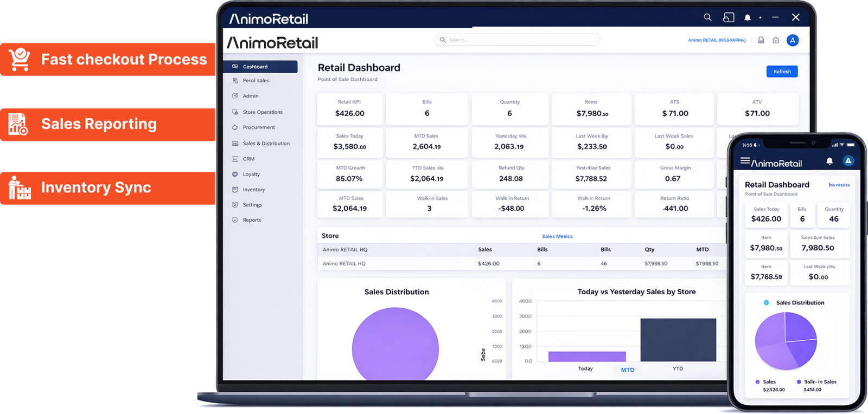Screen dimensions: 868x414
Task: Click the cast screen icon in title bar
Action: (x=728, y=18)
